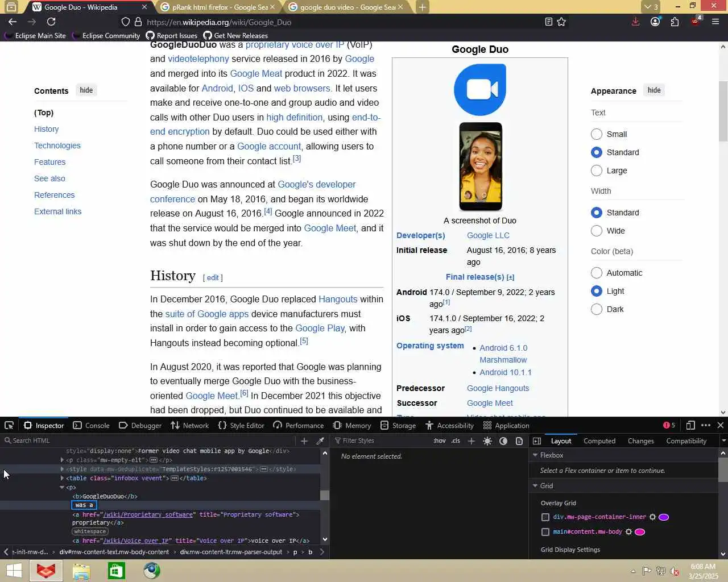
Task: Open the Style Editor panel
Action: [x=241, y=425]
